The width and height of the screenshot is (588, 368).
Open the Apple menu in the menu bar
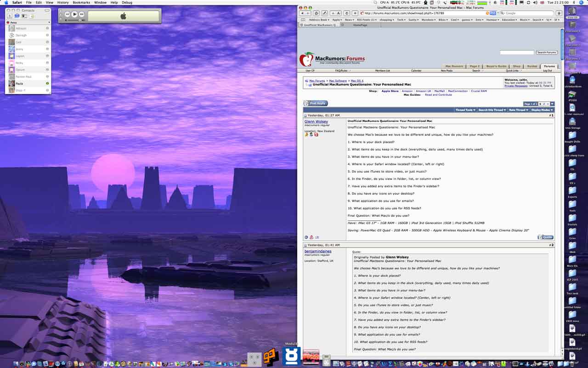(x=6, y=2)
